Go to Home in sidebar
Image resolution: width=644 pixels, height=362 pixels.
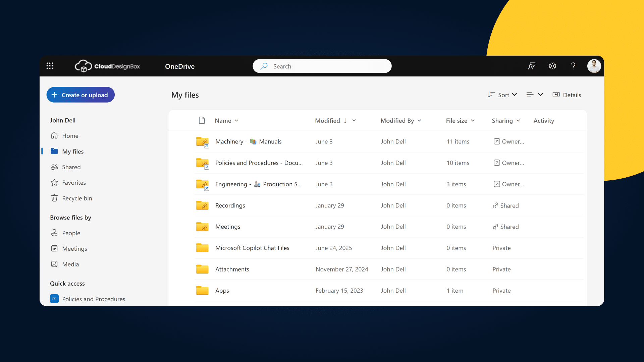70,135
